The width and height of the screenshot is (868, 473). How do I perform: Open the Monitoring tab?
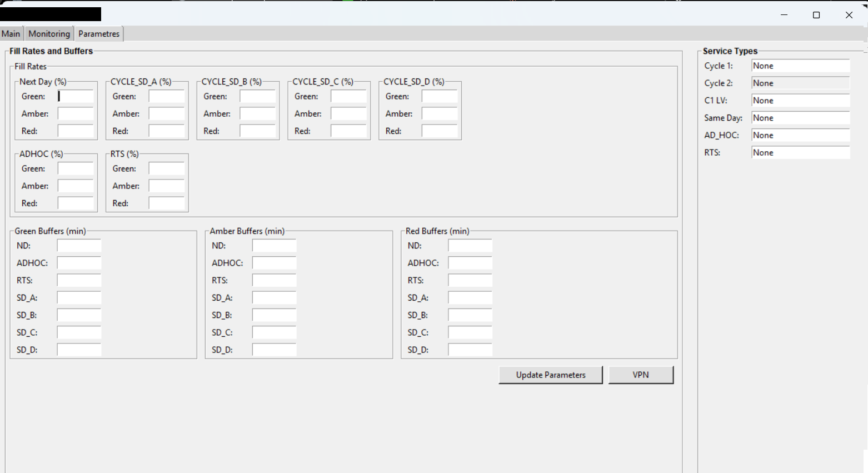(x=49, y=34)
